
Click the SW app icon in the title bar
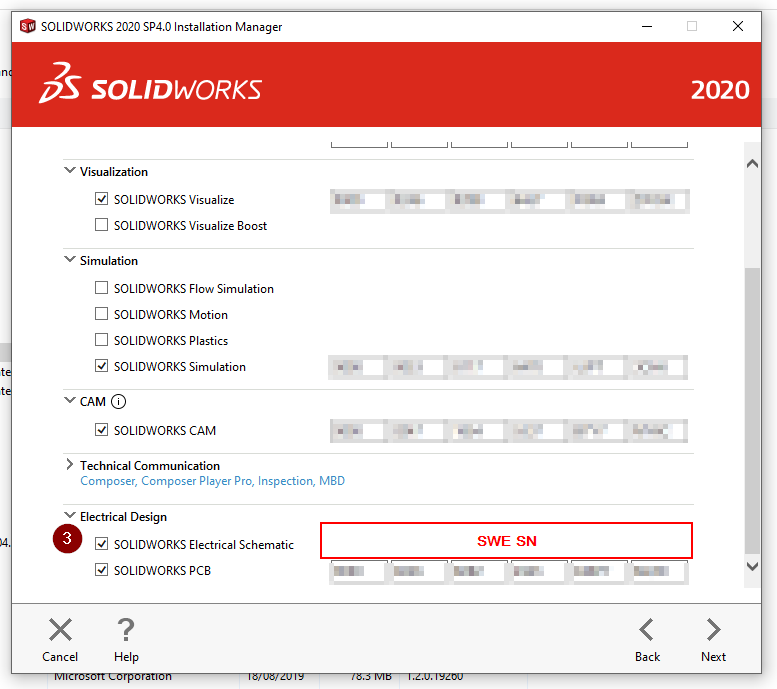coord(27,27)
